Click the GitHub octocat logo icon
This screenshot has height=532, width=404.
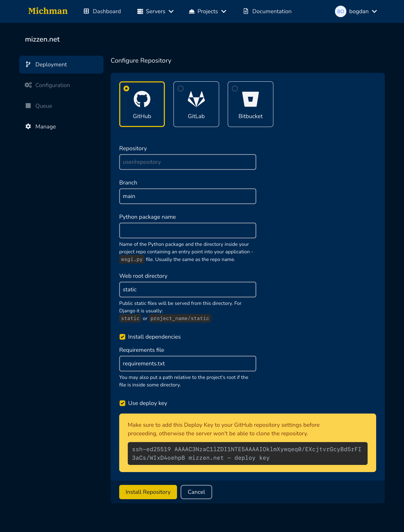point(142,99)
